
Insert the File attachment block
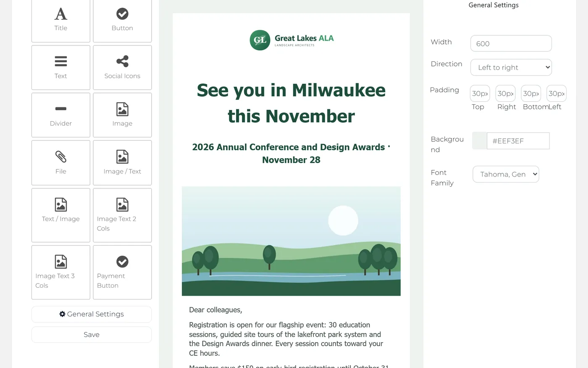coord(61,163)
